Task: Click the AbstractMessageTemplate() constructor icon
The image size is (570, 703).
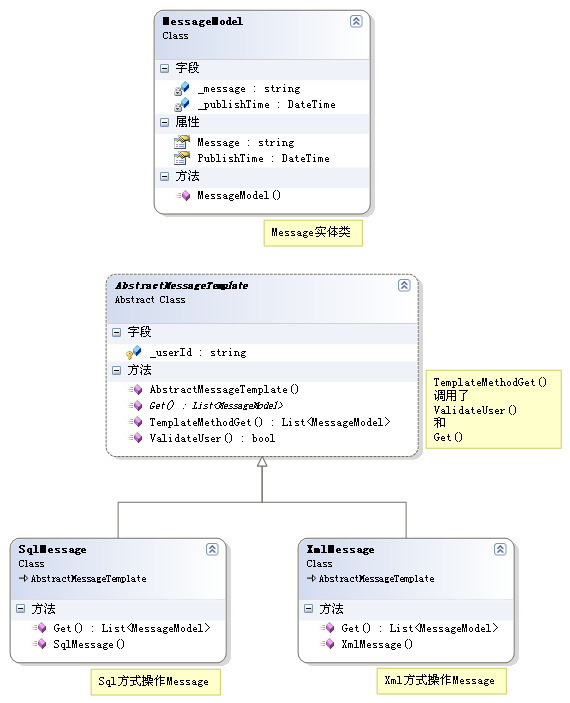Action: 135,390
